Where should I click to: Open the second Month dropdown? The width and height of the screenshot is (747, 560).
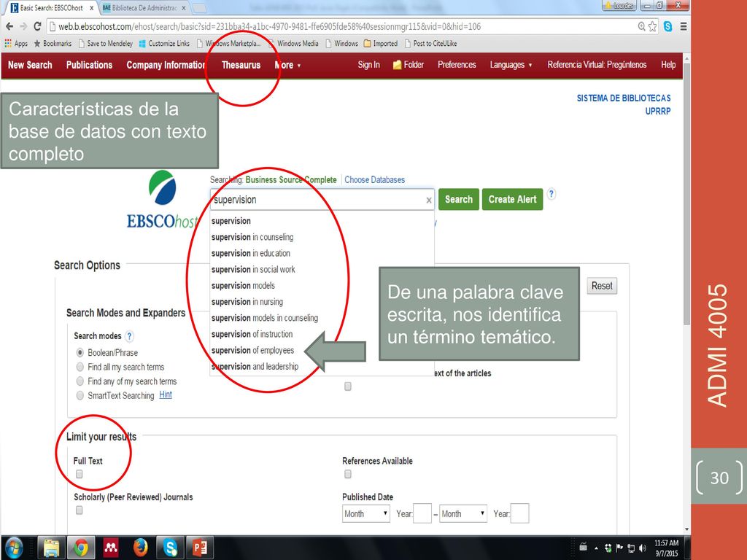point(463,514)
